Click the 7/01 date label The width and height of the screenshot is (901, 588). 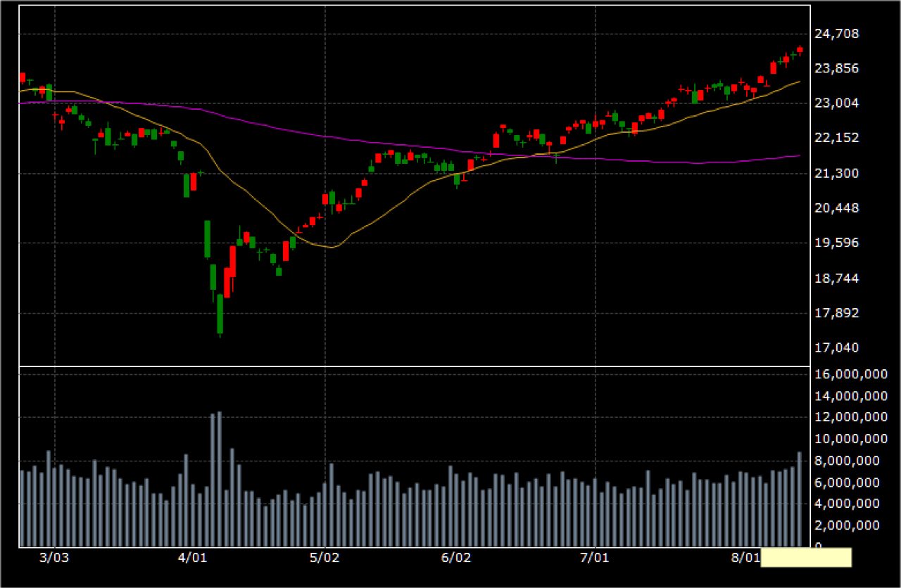596,558
